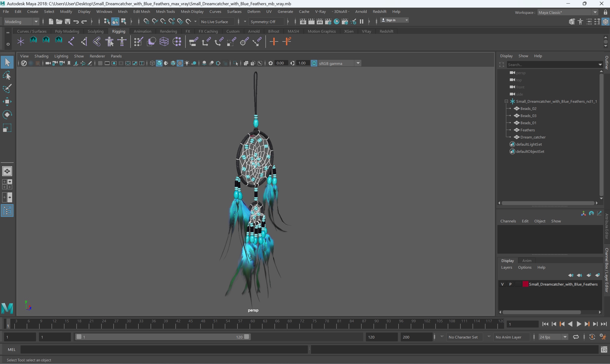Screen dimensions: 610x364
Task: Switch to the Anim layer tab
Action: click(x=527, y=261)
